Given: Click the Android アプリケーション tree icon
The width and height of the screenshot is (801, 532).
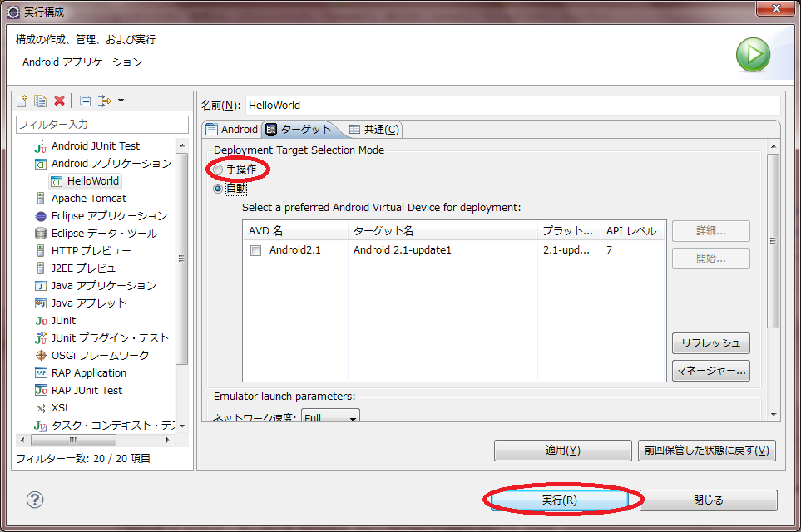Looking at the screenshot, I should pos(41,164).
